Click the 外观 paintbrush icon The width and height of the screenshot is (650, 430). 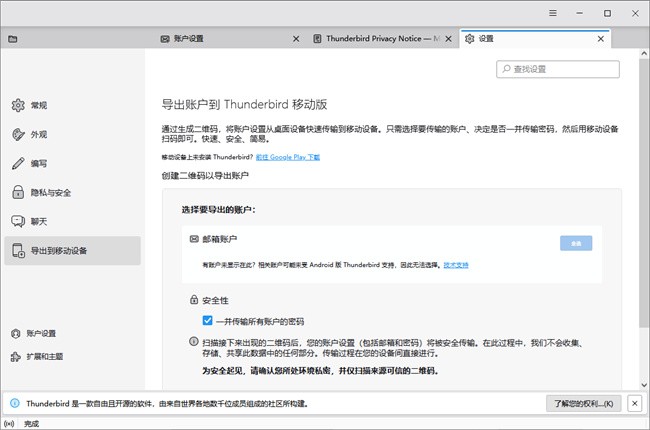point(18,135)
